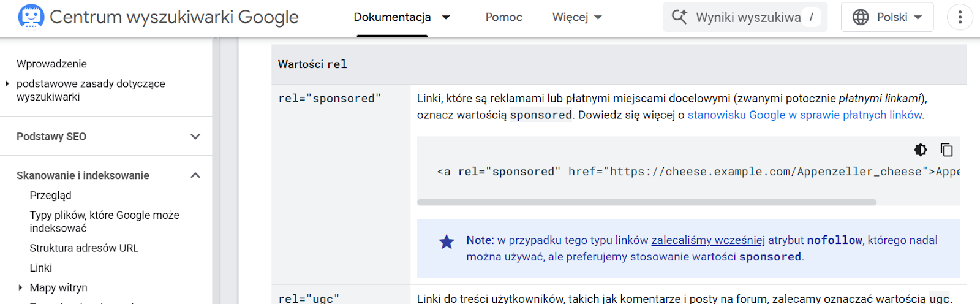Expand the Więcej menu

[577, 17]
